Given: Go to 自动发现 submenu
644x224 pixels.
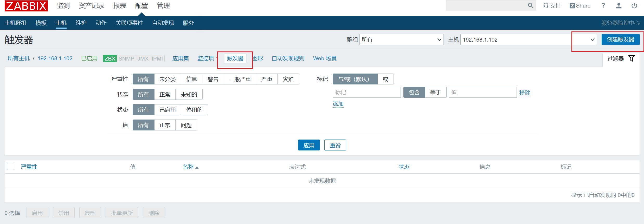Looking at the screenshot, I should tap(163, 23).
